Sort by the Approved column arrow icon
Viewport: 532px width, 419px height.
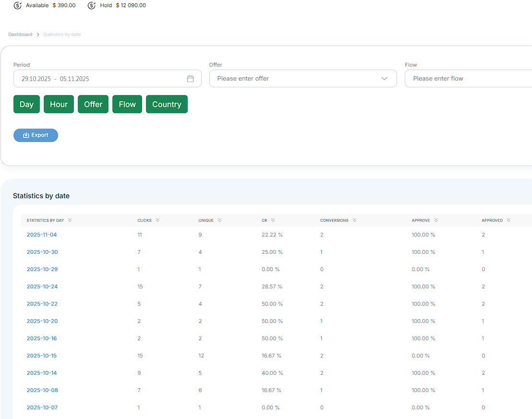(509, 220)
